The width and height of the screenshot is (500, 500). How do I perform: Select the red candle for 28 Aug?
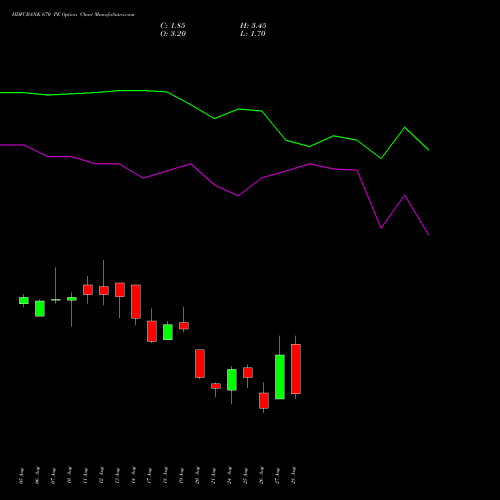296,369
